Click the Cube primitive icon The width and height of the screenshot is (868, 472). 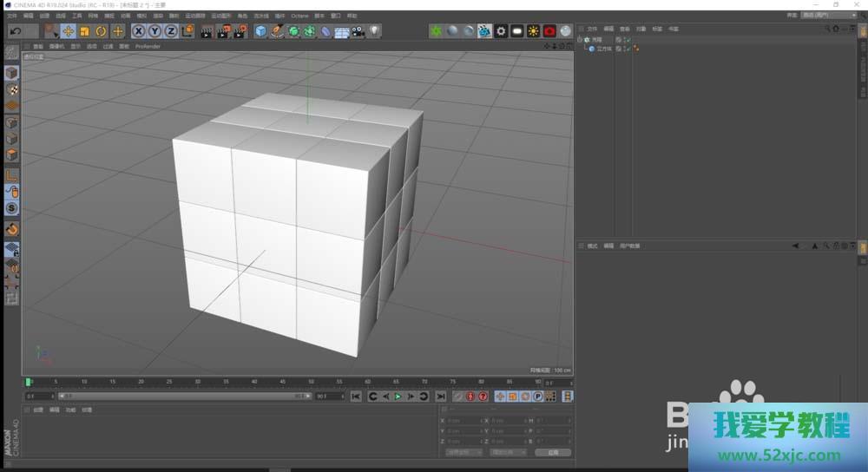coord(260,31)
